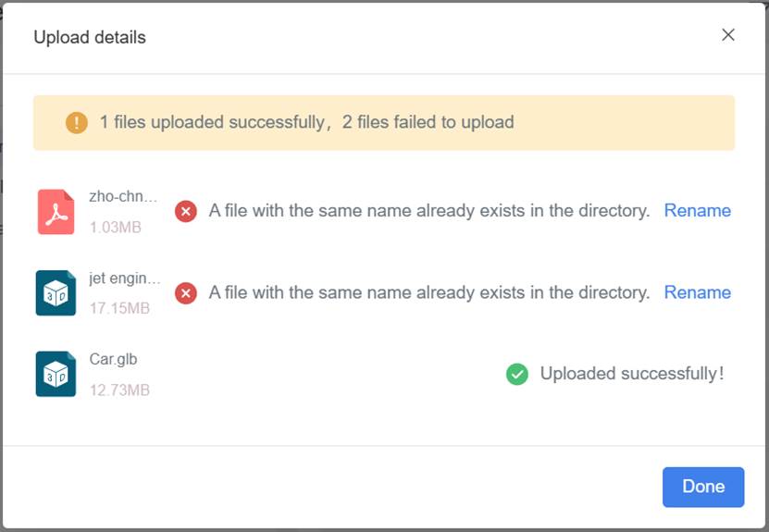Click the 3D model icon for Car.glb

point(56,374)
